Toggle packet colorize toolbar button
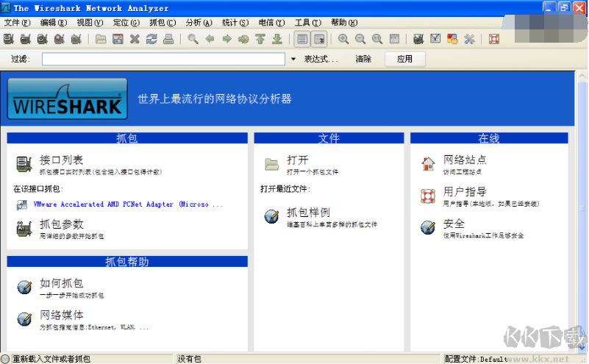Screen dimensions: 589x364 (302, 39)
